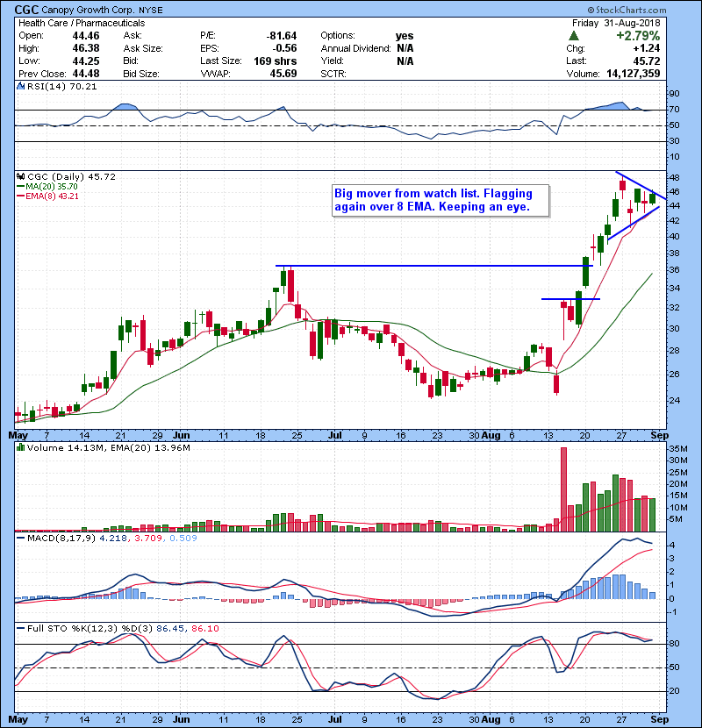
Task: Click the MACD histogram value 0.509
Action: tap(183, 539)
